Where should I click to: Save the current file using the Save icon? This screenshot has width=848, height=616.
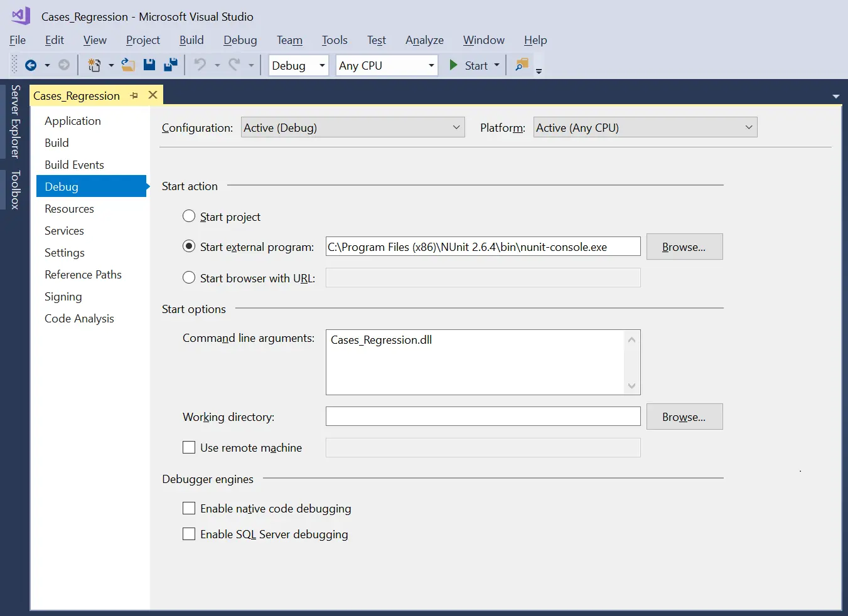[x=149, y=65]
